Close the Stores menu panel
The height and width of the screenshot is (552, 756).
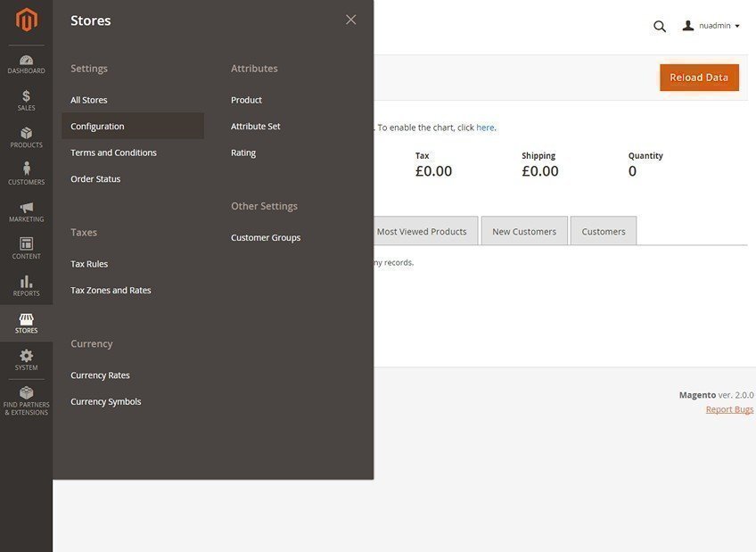pyautogui.click(x=351, y=20)
